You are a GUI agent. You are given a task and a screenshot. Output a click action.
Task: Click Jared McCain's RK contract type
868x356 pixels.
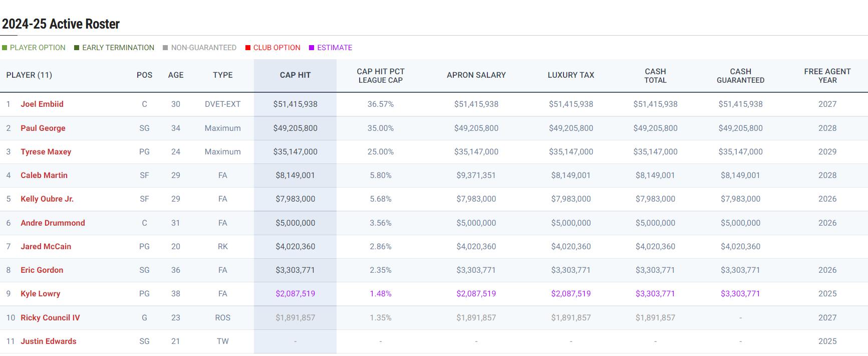[x=223, y=246]
